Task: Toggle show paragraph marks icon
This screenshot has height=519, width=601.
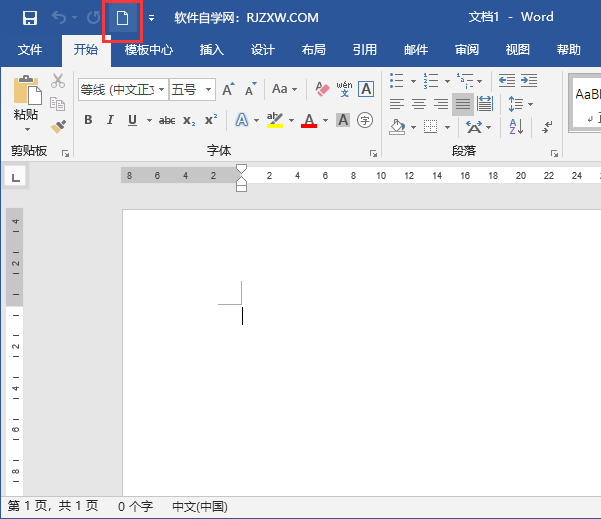Action: pos(547,127)
